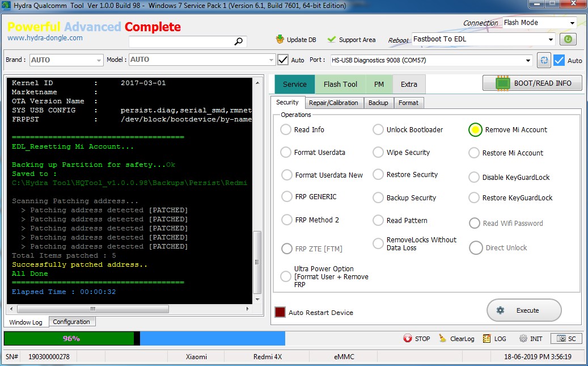Select the Ultra Power Option radio button
The height and width of the screenshot is (366, 588).
point(286,277)
